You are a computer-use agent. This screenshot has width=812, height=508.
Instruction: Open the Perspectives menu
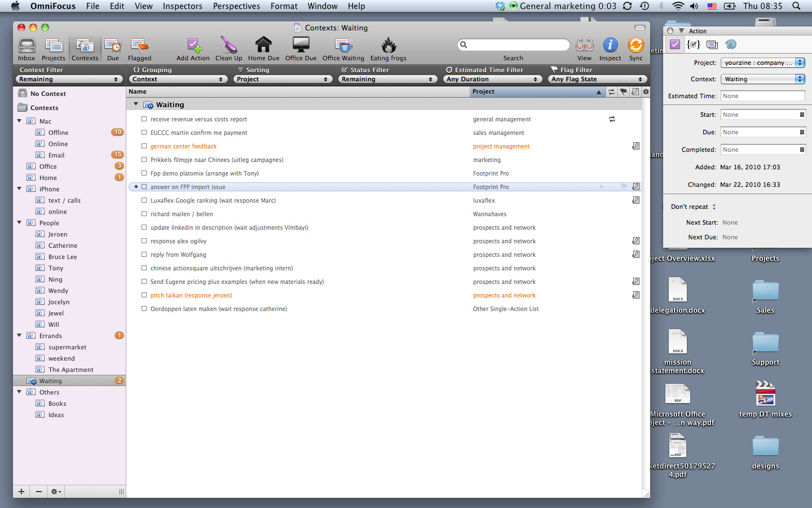(236, 6)
